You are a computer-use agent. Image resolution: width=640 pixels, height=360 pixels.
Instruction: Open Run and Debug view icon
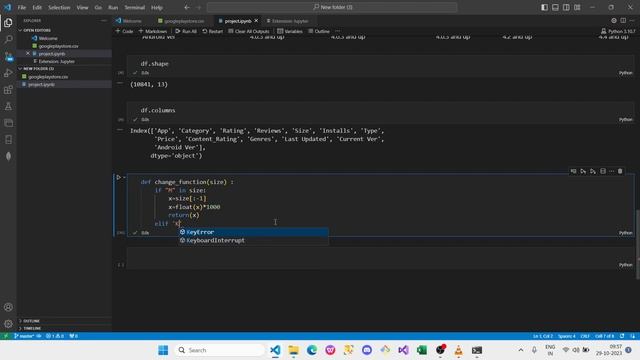(x=8, y=73)
